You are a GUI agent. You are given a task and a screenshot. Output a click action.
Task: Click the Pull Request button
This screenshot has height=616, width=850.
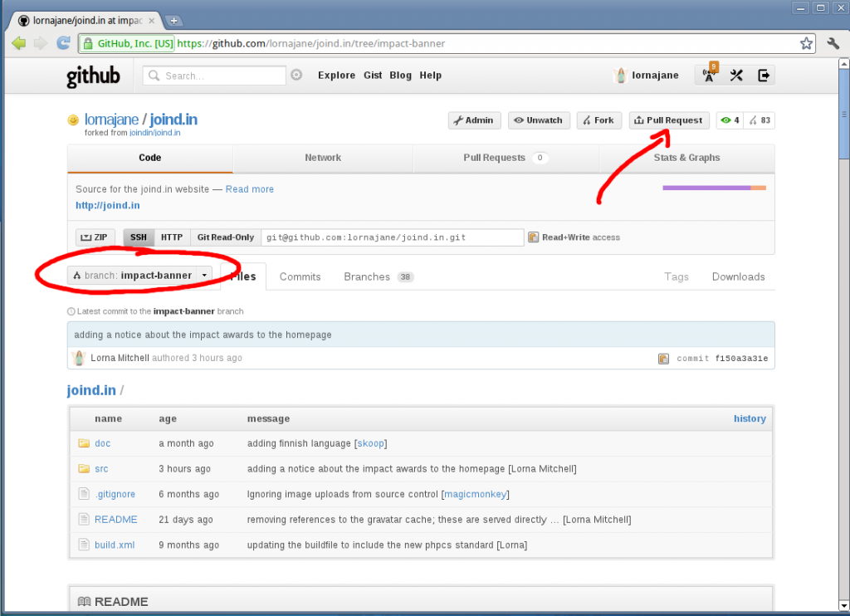click(668, 120)
